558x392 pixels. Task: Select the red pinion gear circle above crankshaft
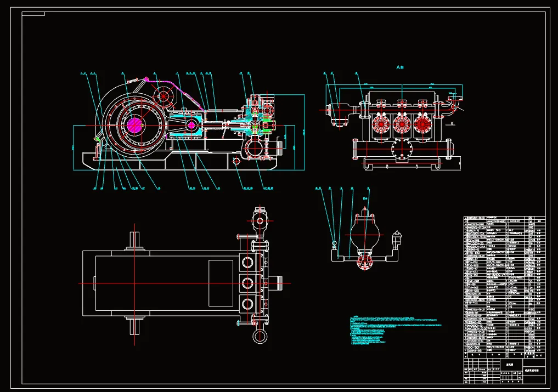[x=164, y=96]
